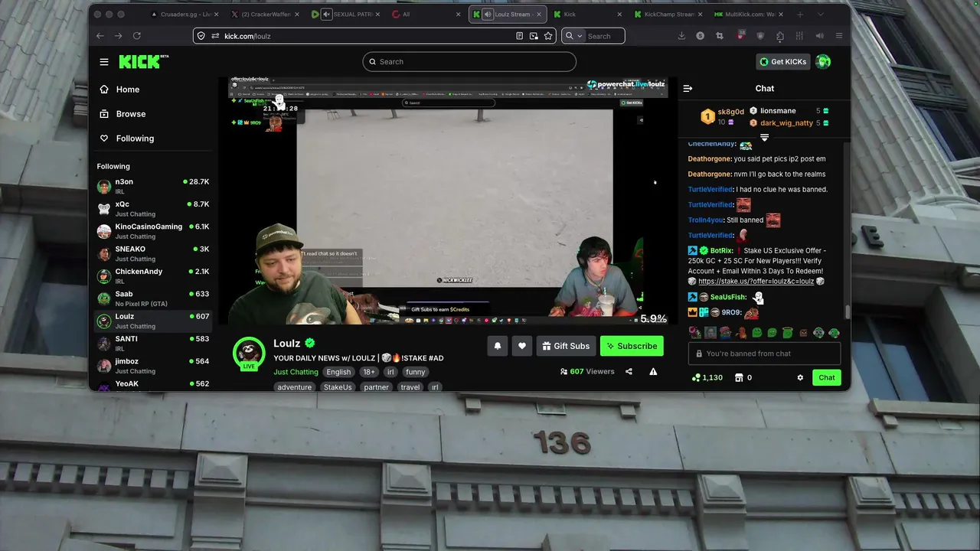Screen dimensions: 980x551
Task: Click inside the Kick search field
Action: [469, 62]
